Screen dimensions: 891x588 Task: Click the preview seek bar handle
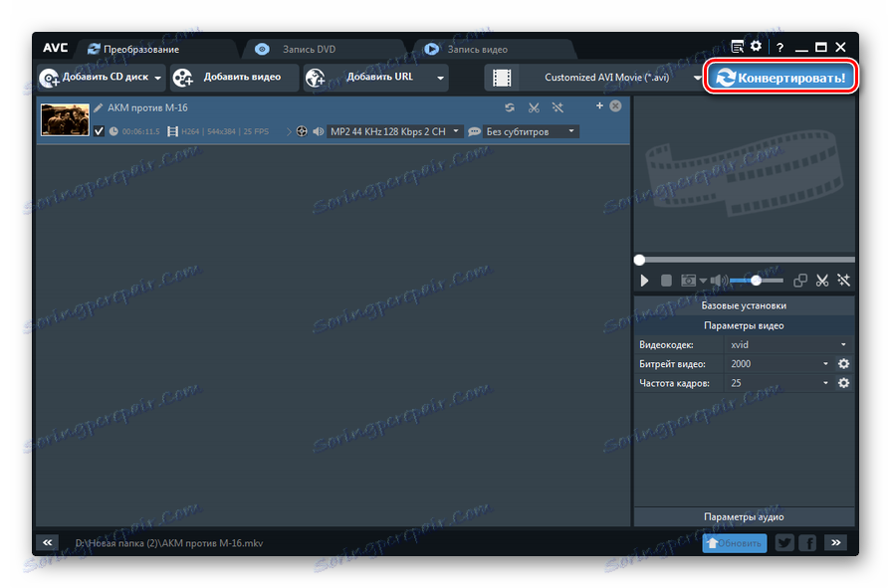click(640, 260)
